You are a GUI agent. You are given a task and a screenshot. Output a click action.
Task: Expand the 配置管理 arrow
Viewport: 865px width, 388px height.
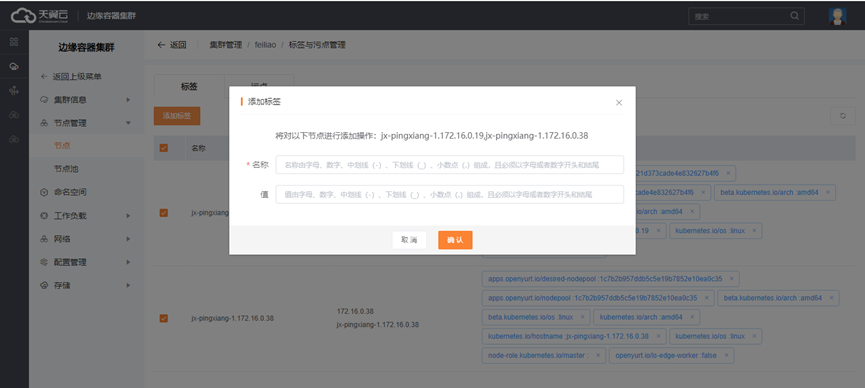point(128,262)
